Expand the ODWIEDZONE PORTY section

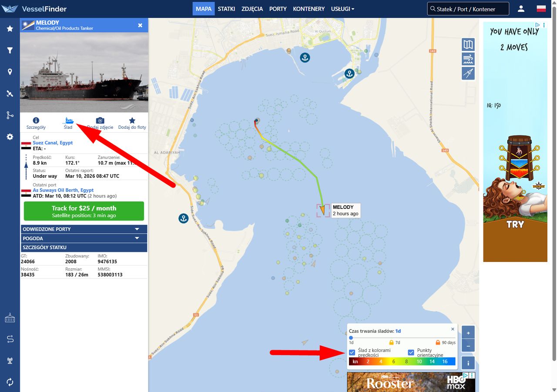[x=84, y=229]
